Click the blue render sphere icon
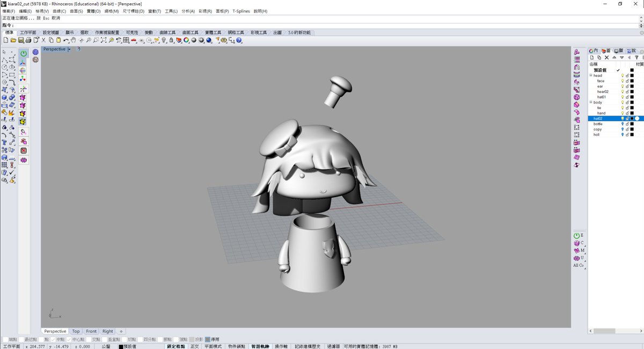The width and height of the screenshot is (644, 349). [209, 40]
